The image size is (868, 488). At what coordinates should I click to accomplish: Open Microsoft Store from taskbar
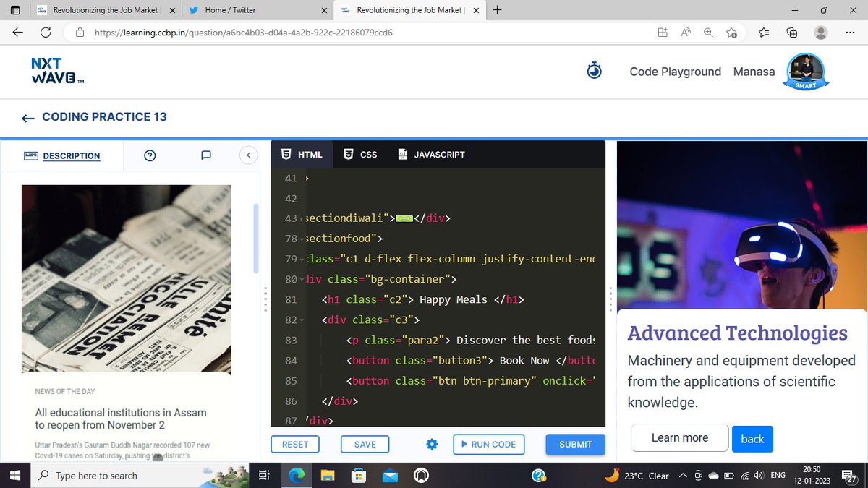pyautogui.click(x=359, y=475)
